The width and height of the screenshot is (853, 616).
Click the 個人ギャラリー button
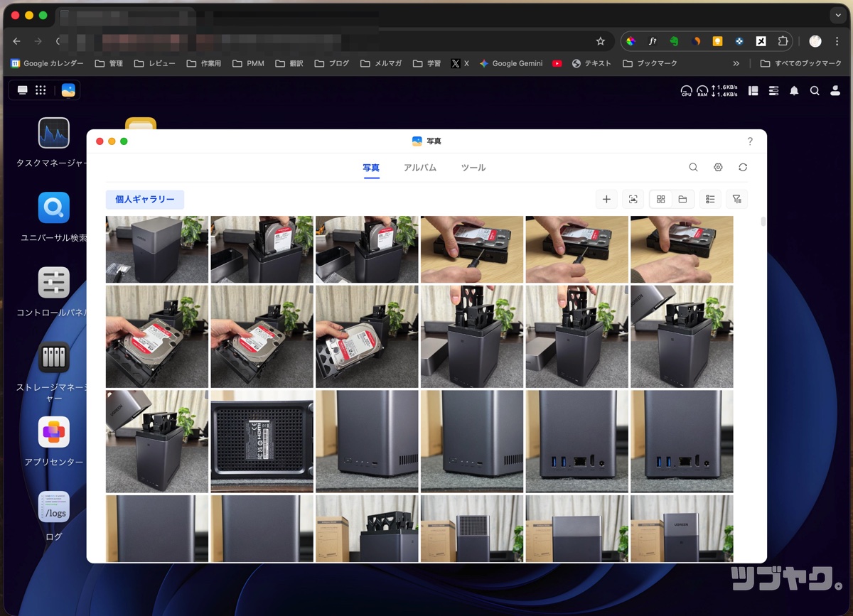pos(145,200)
